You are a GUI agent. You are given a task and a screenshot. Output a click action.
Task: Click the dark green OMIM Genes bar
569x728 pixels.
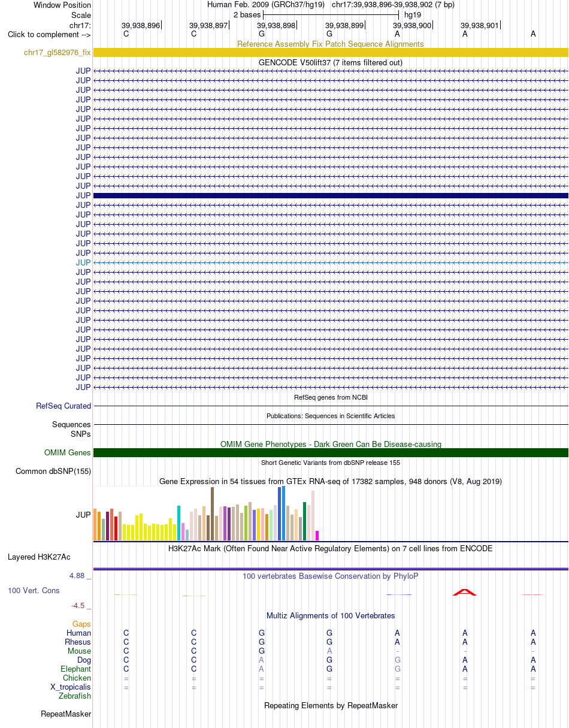point(331,452)
